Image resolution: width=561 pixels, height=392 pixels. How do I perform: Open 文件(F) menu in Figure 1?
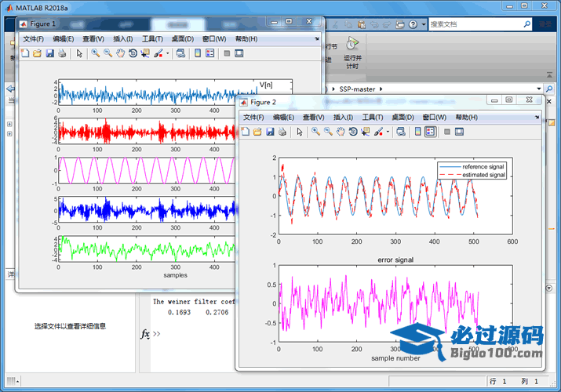pyautogui.click(x=33, y=39)
